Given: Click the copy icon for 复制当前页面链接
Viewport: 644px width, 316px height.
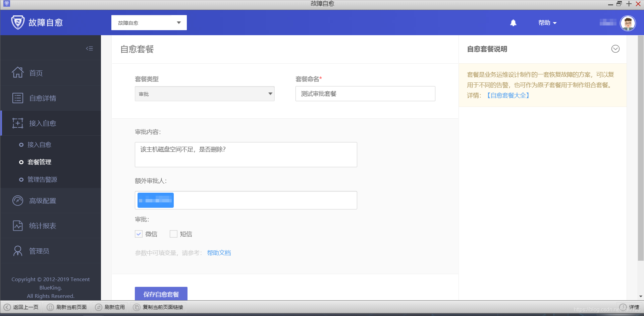Looking at the screenshot, I should click(x=137, y=307).
